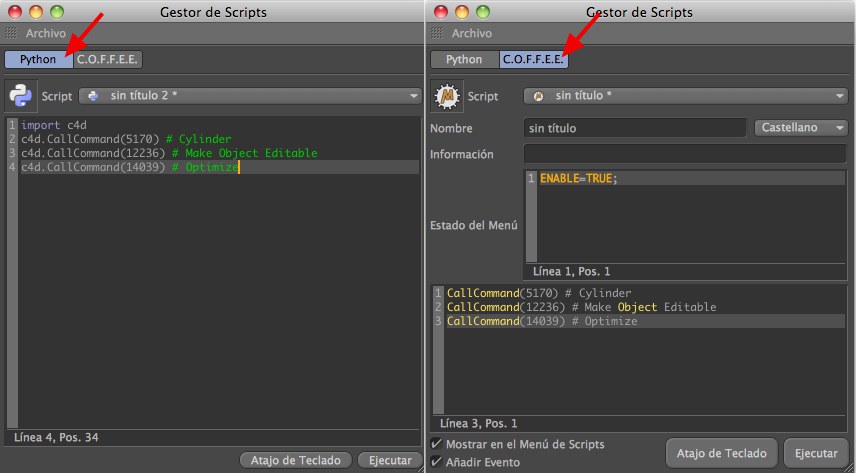Click the grip handle icon beside left Archivo

tap(13, 33)
